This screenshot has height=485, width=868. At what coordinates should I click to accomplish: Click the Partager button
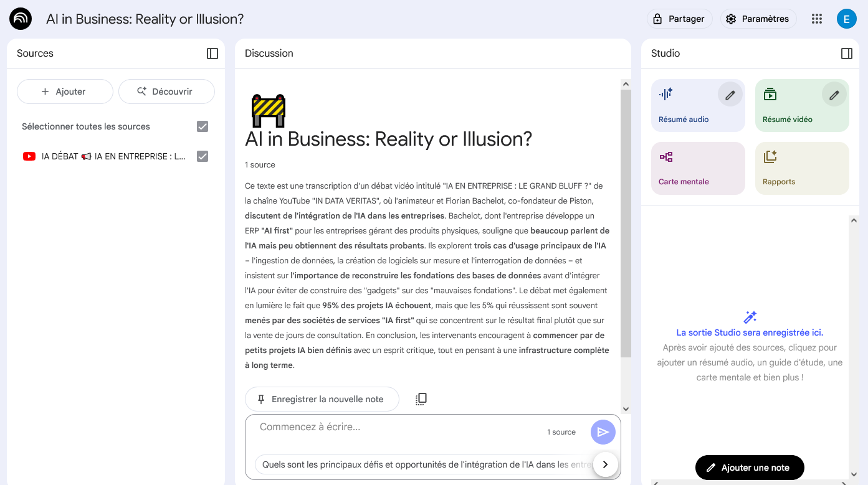pyautogui.click(x=679, y=19)
